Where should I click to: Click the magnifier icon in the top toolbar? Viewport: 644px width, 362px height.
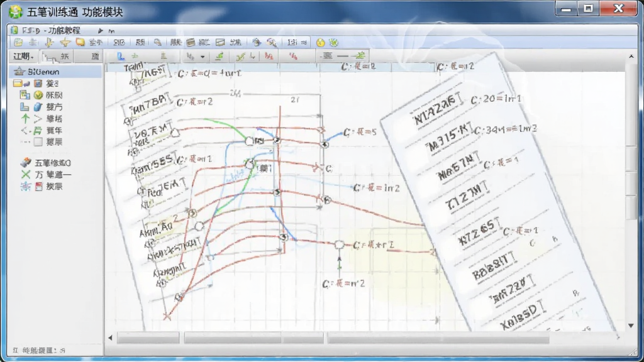click(158, 42)
